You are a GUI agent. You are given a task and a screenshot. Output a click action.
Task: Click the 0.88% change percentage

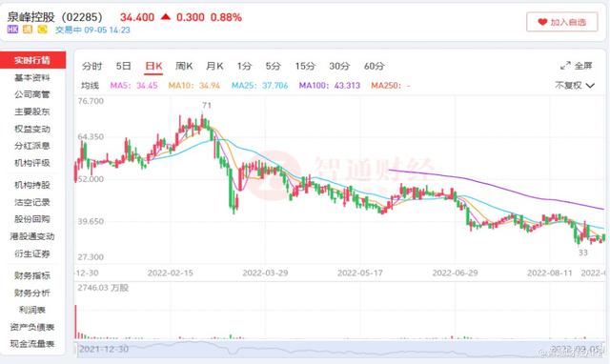pyautogui.click(x=226, y=17)
